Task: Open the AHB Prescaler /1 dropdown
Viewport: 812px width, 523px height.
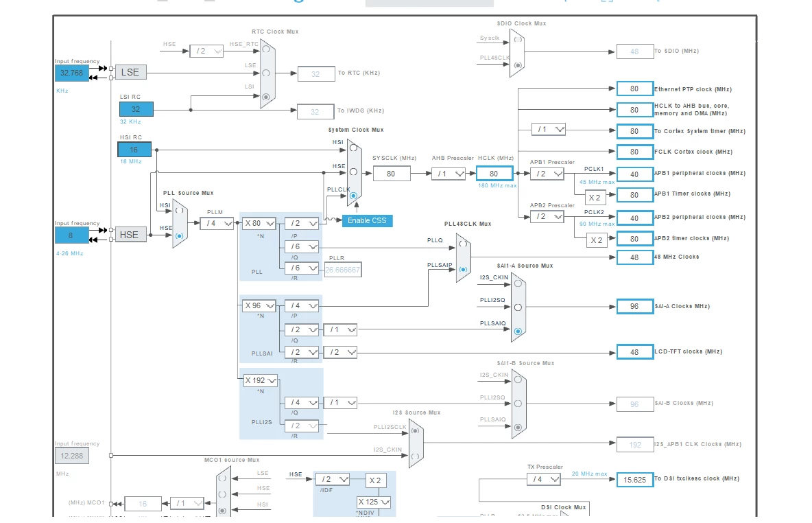Action: pos(449,174)
